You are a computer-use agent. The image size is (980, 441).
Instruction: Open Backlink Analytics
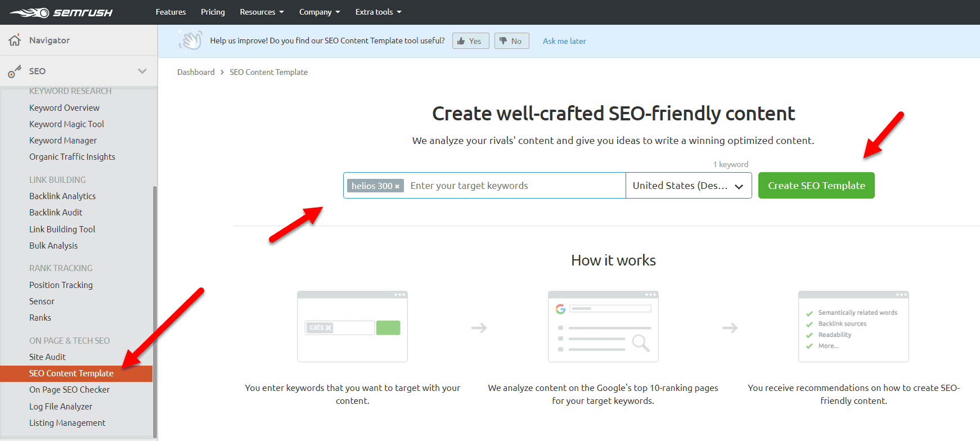pos(62,196)
